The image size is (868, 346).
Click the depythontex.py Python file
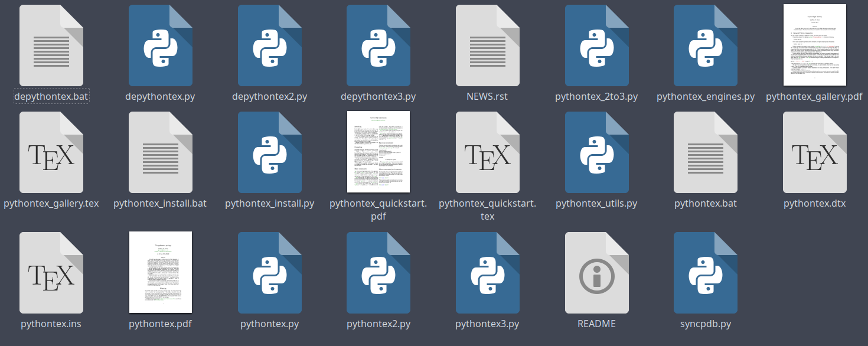(x=161, y=46)
